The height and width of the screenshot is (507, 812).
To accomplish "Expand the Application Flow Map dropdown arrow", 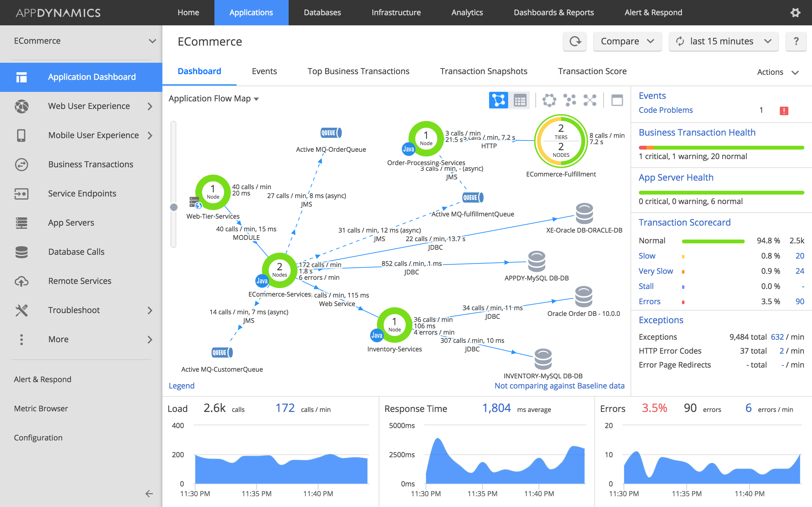I will [257, 99].
